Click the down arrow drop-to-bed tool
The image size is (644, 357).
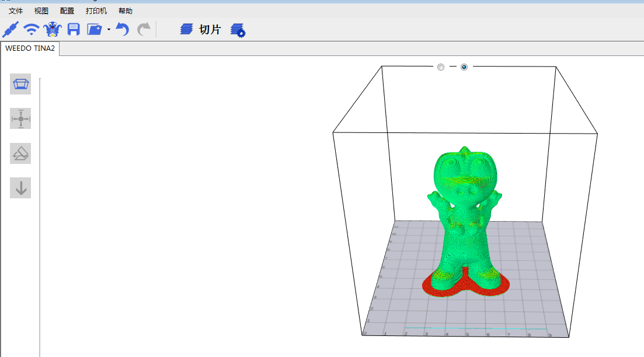click(20, 188)
